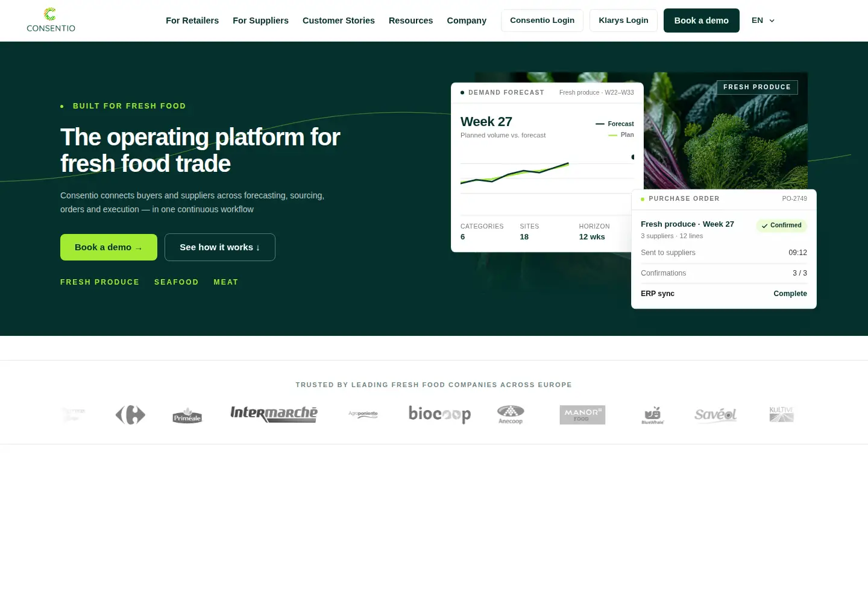Go to Customer Stories
Image resolution: width=868 pixels, height=603 pixels.
tap(339, 21)
